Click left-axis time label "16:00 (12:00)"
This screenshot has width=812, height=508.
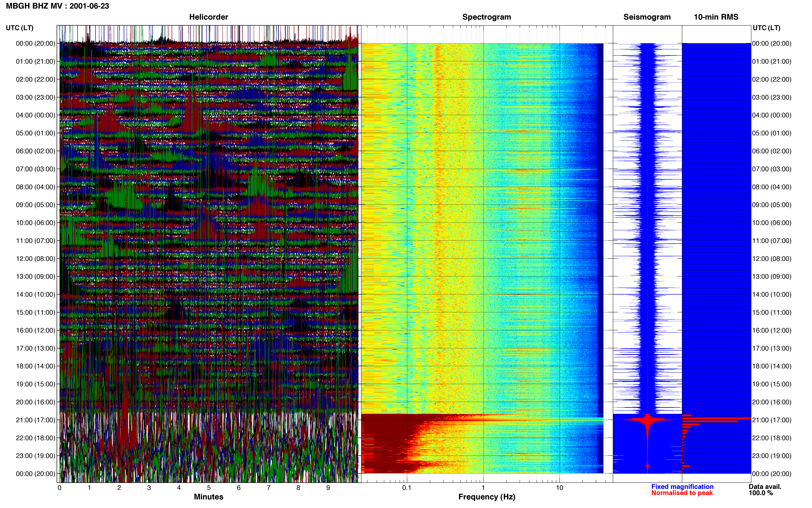[x=36, y=330]
